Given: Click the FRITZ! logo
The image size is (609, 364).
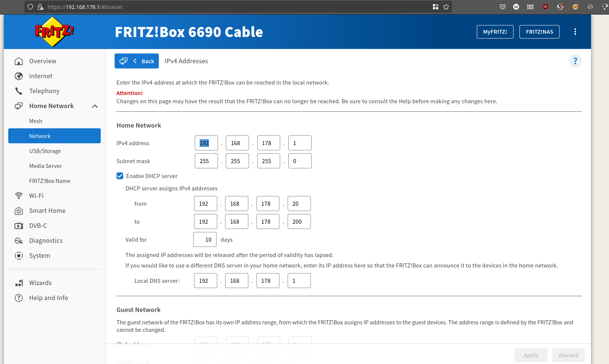Looking at the screenshot, I should [x=54, y=32].
